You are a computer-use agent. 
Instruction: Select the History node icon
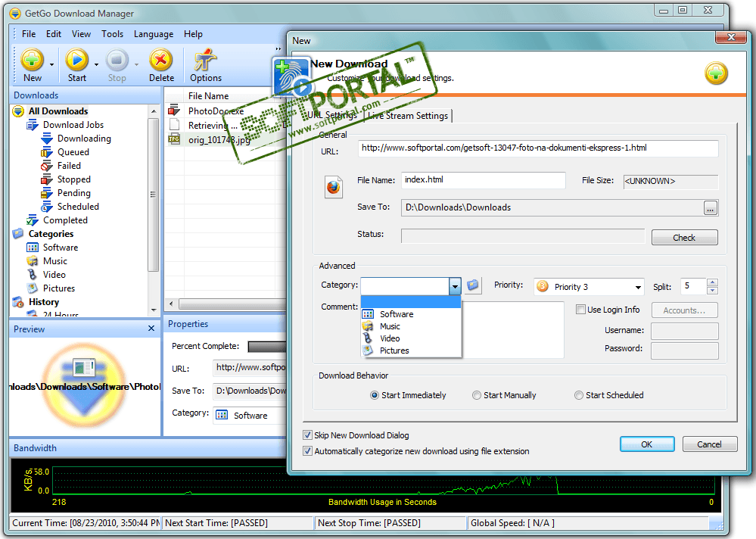(18, 302)
